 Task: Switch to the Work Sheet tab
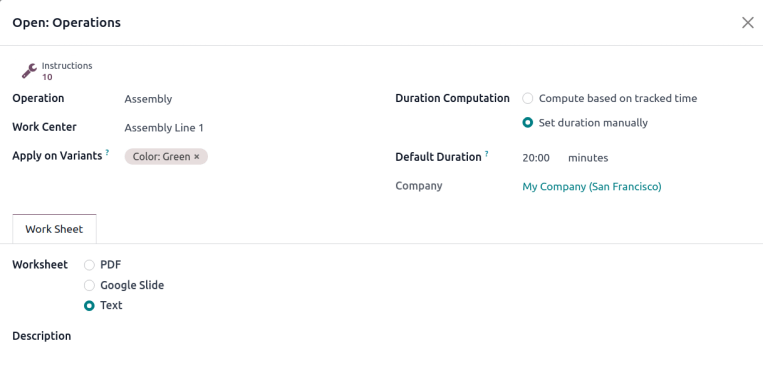pyautogui.click(x=54, y=229)
